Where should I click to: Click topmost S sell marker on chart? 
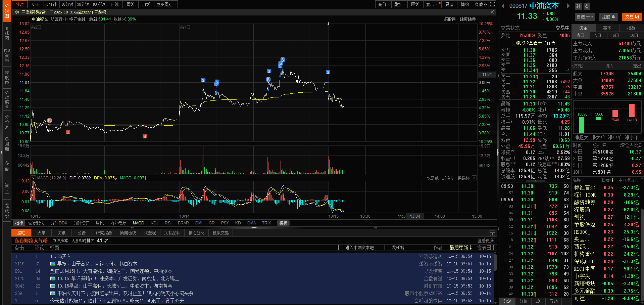[283, 60]
